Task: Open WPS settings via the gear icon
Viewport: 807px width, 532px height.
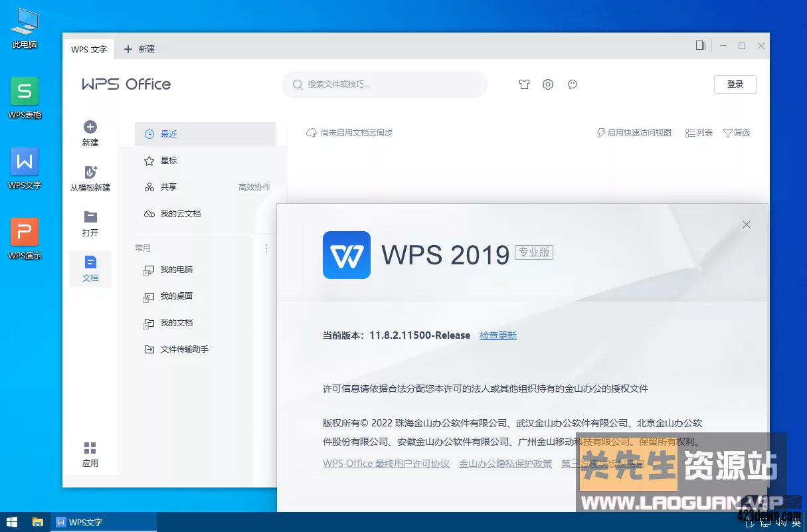Action: coord(547,84)
